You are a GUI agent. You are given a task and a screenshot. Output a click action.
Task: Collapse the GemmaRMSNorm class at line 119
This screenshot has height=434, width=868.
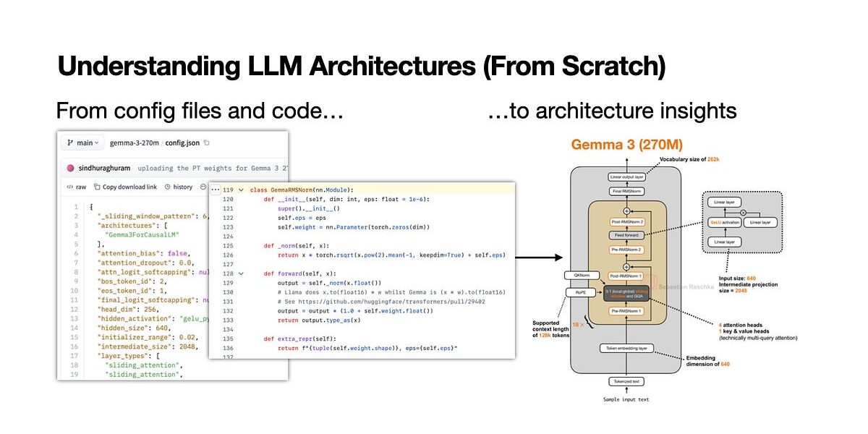click(x=241, y=190)
